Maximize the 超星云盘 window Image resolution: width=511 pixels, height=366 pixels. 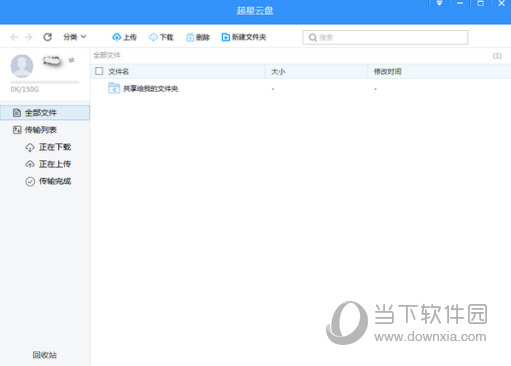tap(481, 3)
